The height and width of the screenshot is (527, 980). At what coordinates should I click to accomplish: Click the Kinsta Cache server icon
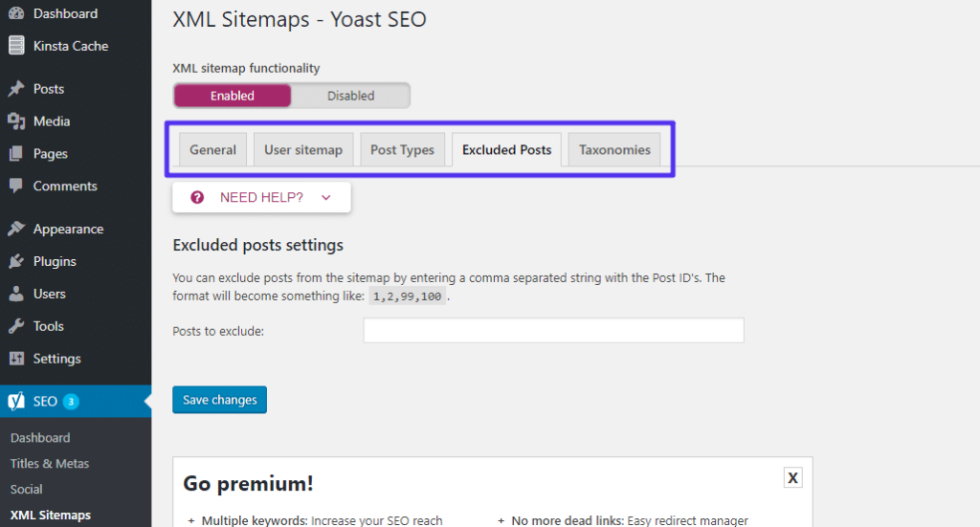tap(16, 46)
